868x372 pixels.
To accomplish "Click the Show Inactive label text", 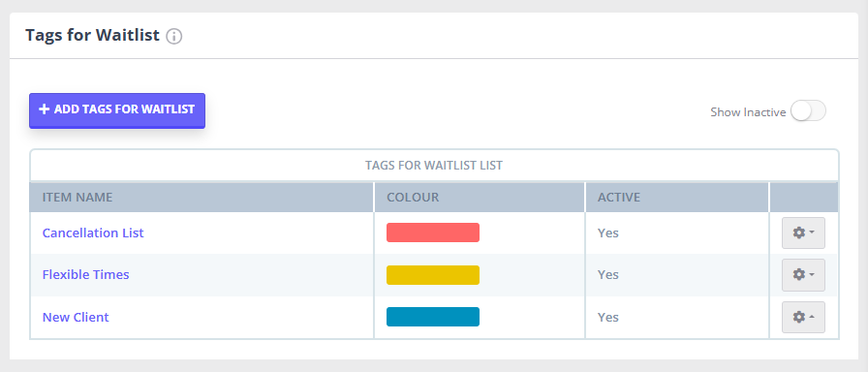I will pyautogui.click(x=748, y=112).
